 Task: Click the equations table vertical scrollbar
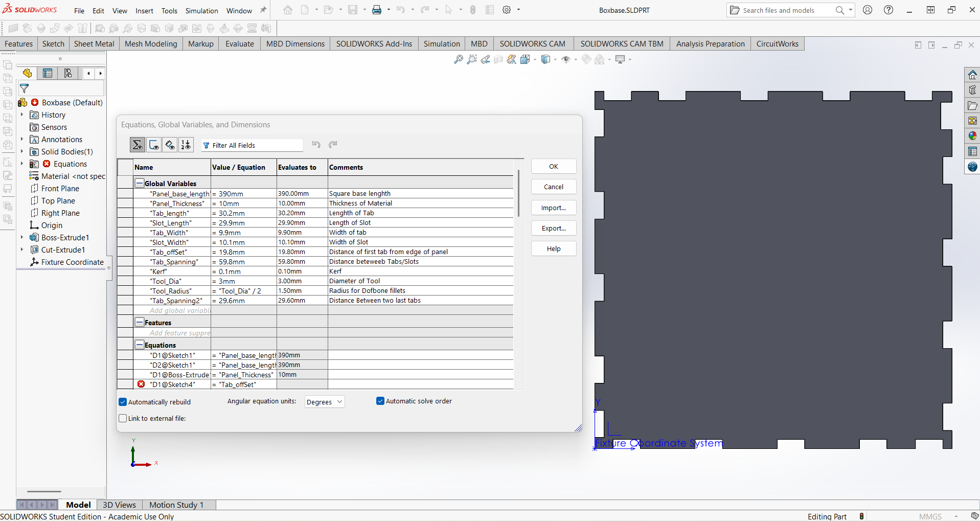[518, 193]
